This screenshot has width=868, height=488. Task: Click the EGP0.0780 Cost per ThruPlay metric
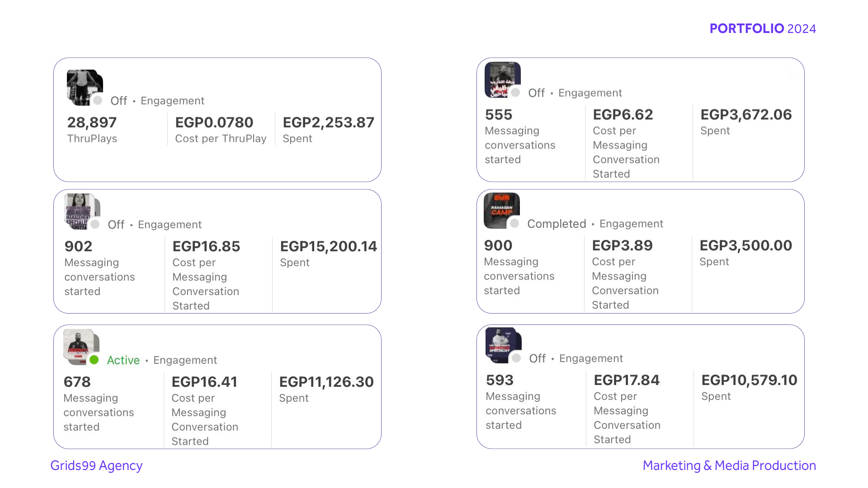click(x=214, y=122)
